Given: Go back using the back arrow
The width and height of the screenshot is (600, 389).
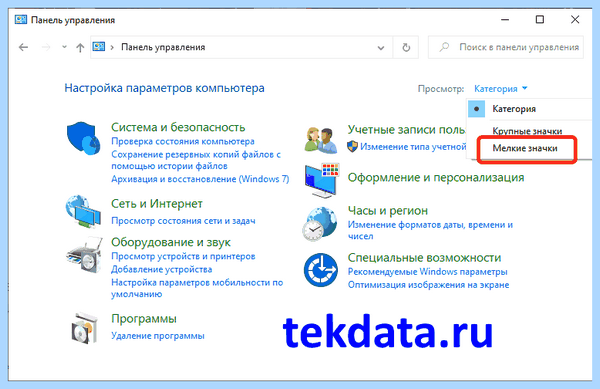Looking at the screenshot, I should [23, 47].
